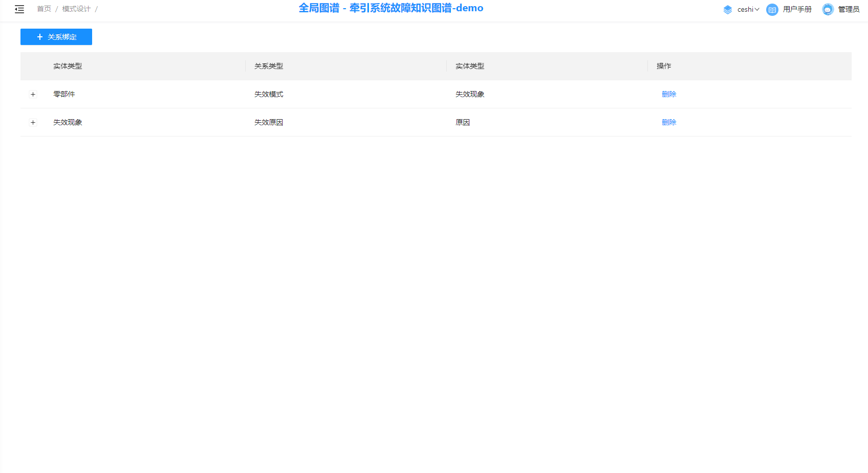Expand the 失效现象 row
This screenshot has height=473, width=868.
tap(33, 122)
